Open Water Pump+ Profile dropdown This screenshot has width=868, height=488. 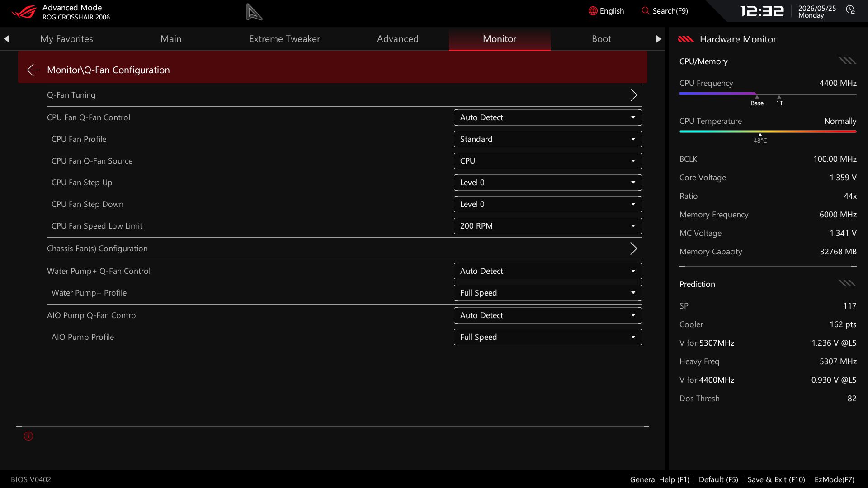(547, 293)
